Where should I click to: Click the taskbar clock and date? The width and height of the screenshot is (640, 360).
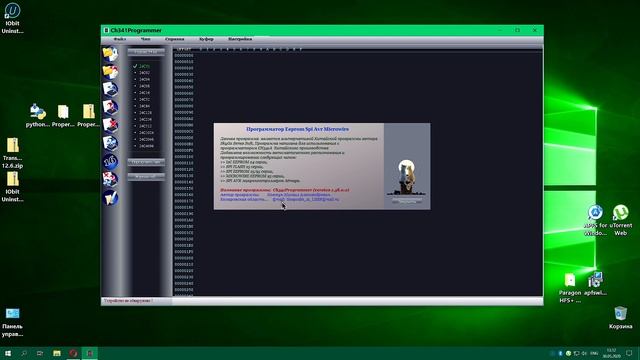pyautogui.click(x=611, y=353)
